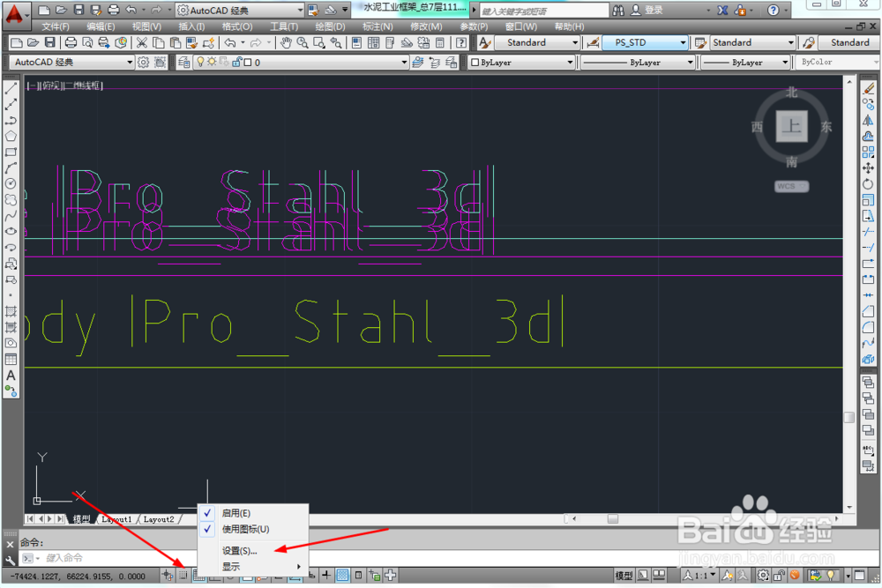Viewport: 882px width, 588px height.
Task: Click the Zoom Realtime magnifier icon
Action: point(303,42)
